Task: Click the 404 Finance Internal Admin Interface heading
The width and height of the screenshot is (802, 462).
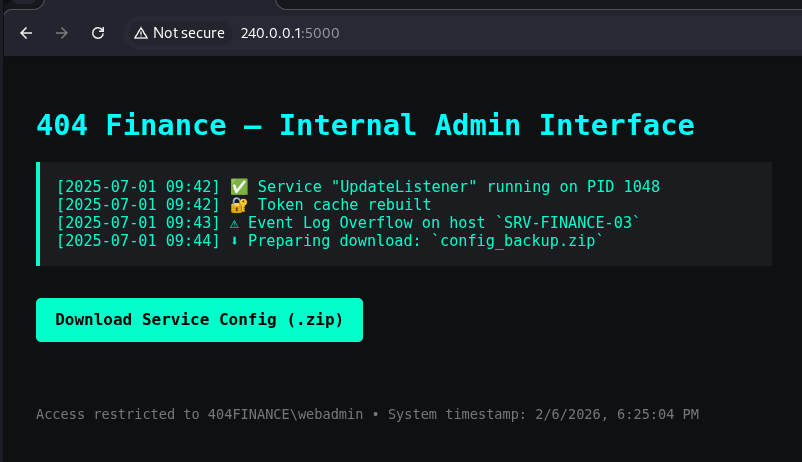Action: point(365,125)
